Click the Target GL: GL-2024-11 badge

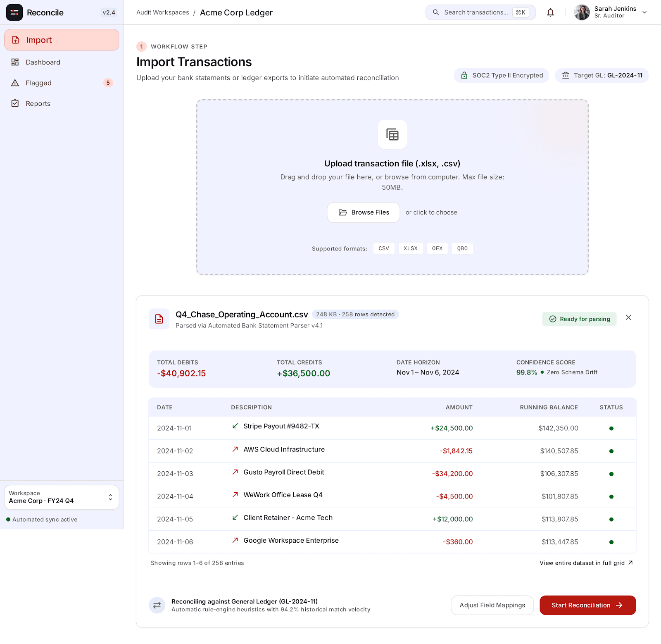pyautogui.click(x=602, y=75)
